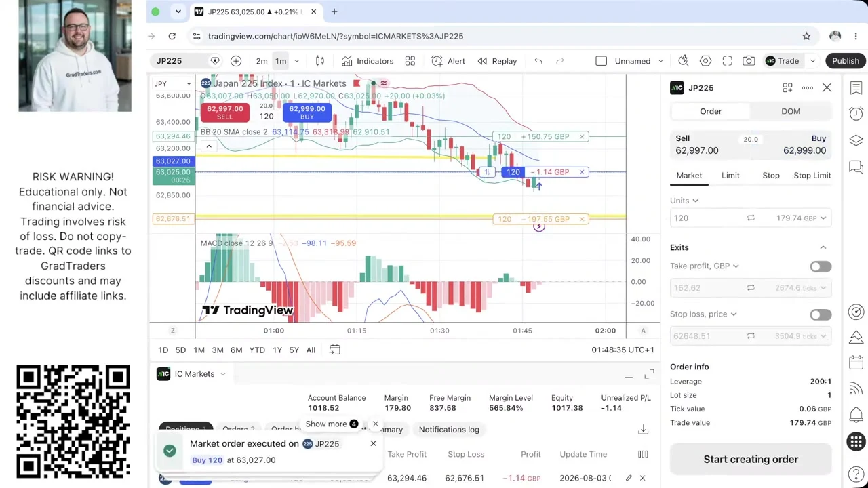
Task: Click the blue BUY 62,999.00 button on chart
Action: click(x=307, y=113)
